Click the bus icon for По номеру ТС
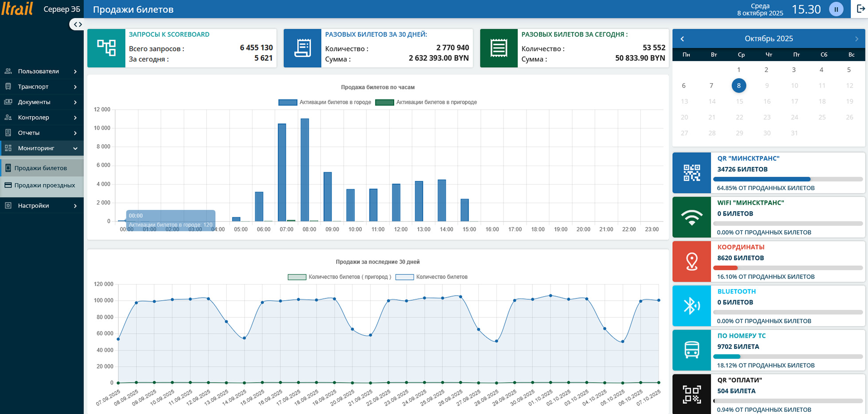 (691, 350)
